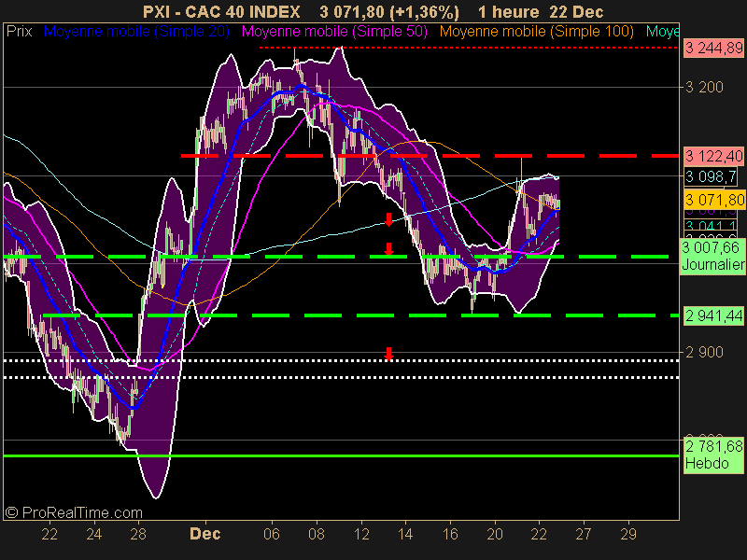Click the 2 781,68 Hebdo label
Image resolution: width=747 pixels, height=560 pixels.
click(x=713, y=455)
